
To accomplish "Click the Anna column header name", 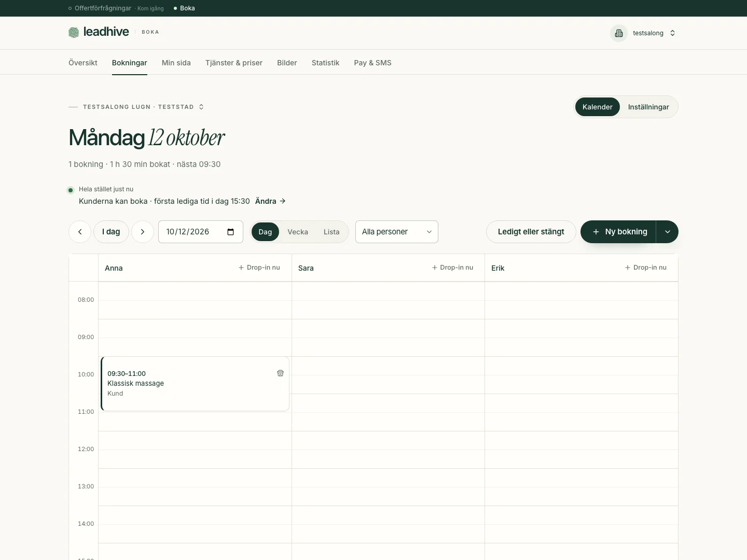I will (114, 268).
